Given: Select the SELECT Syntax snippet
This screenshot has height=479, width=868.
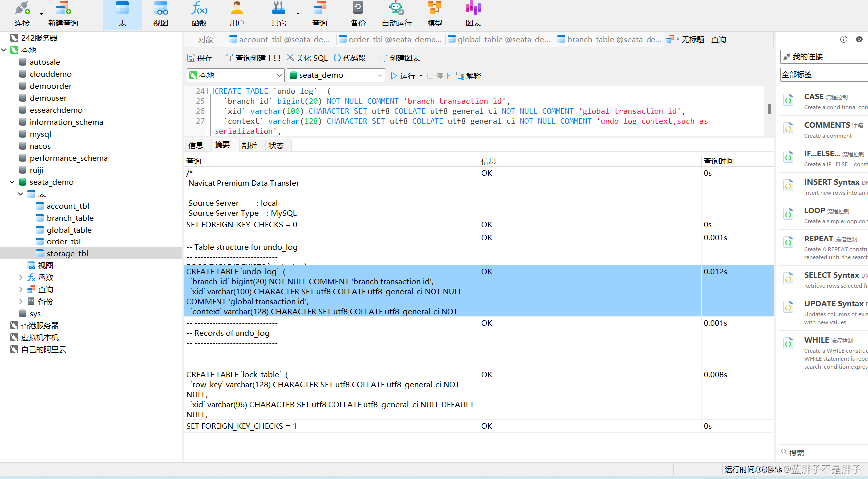Looking at the screenshot, I should (x=823, y=280).
